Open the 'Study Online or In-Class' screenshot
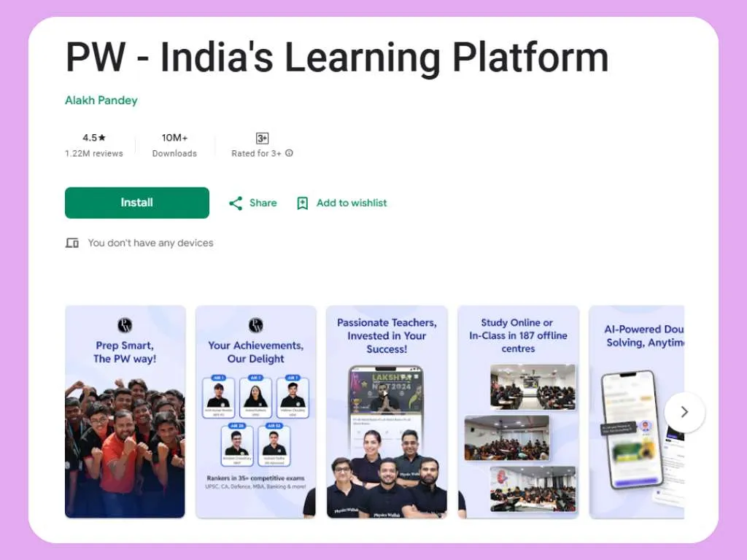747x560 pixels. click(x=518, y=412)
